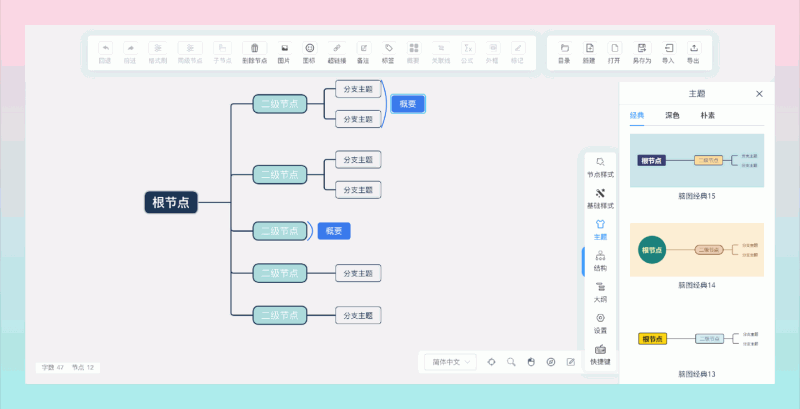Click the 删除节点 trash icon
Screen dimensions: 800x409
[x=255, y=48]
